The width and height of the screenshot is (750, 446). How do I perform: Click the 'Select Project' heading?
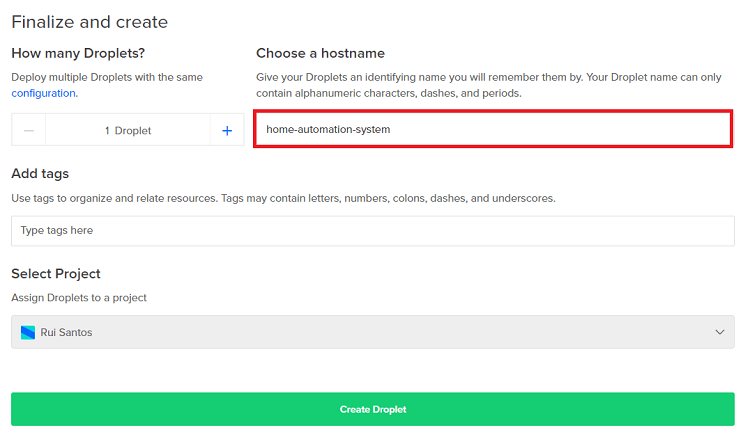coord(56,273)
